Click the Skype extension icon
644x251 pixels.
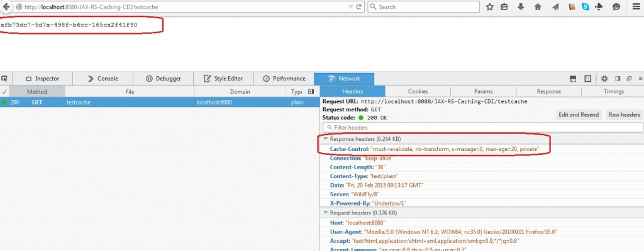pos(586,7)
